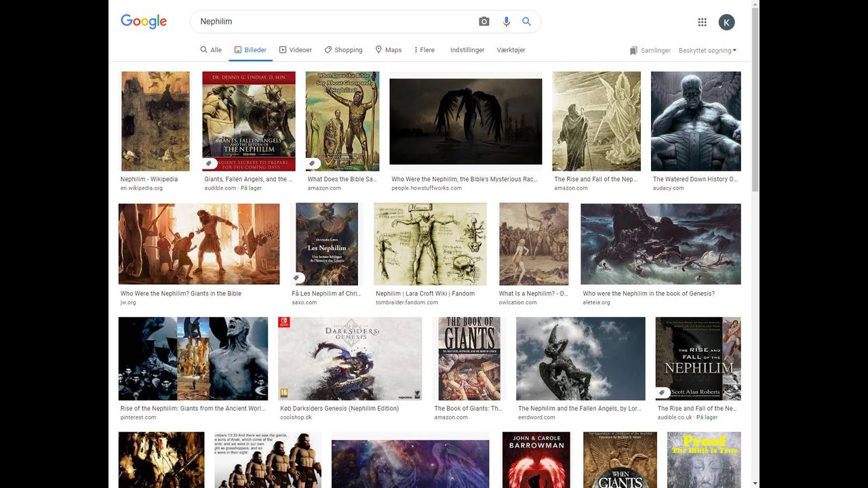Click the camera search-by-image icon

coord(484,22)
